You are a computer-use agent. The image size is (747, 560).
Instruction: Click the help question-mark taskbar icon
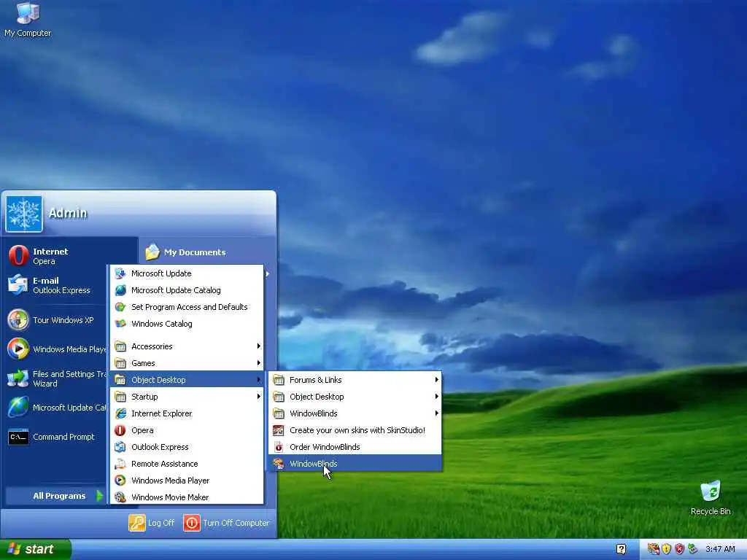[x=621, y=549]
